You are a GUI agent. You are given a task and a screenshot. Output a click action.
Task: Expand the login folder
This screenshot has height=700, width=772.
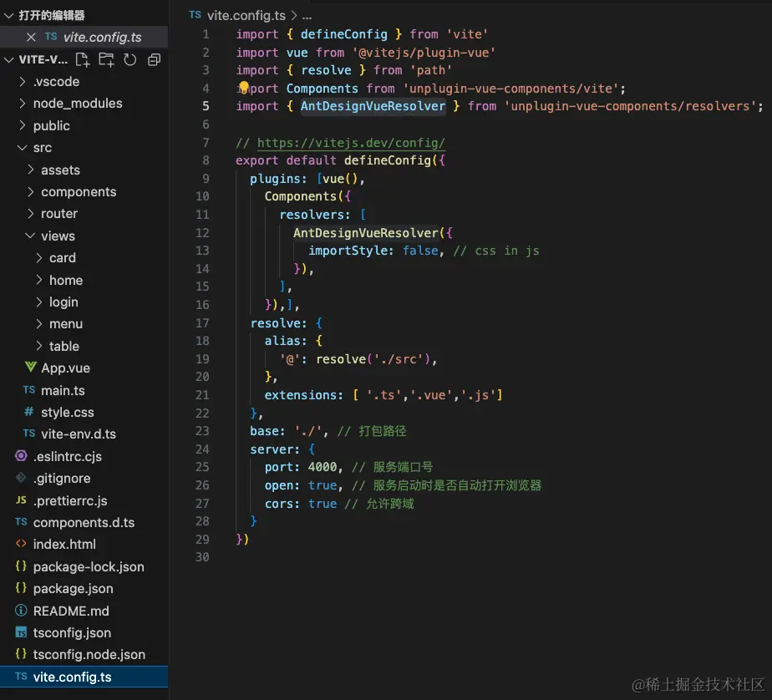coord(39,302)
